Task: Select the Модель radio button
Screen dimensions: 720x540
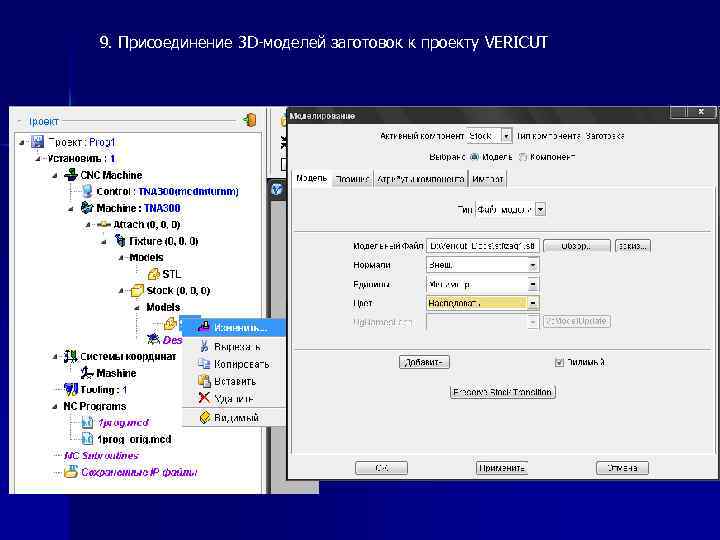Action: (474, 157)
